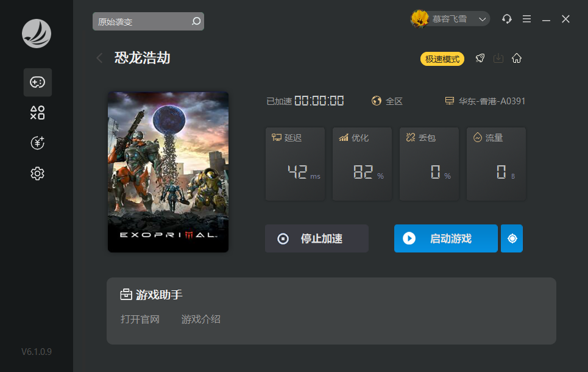588x372 pixels.
Task: Toggle the 极速模式 mode badge
Action: tap(442, 59)
